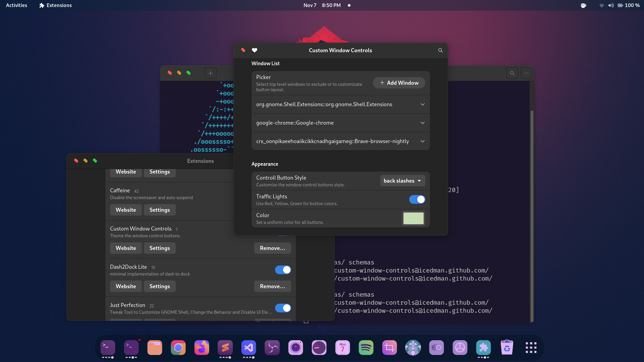Click the heart icon in Custom Window Controls header
This screenshot has height=362, width=644.
click(x=255, y=50)
